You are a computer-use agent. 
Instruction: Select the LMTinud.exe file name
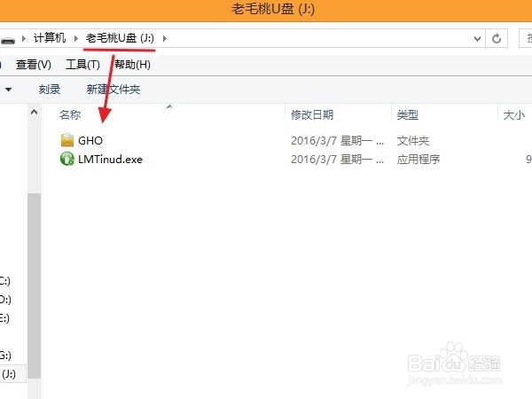(x=110, y=159)
